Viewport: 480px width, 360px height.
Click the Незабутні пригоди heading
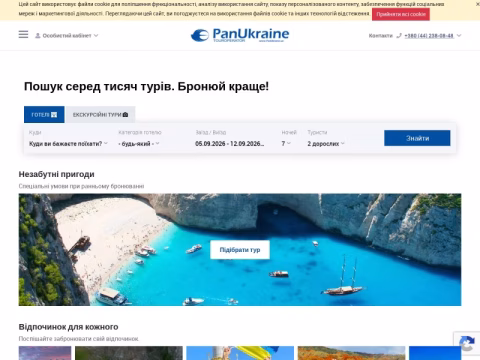tap(56, 174)
